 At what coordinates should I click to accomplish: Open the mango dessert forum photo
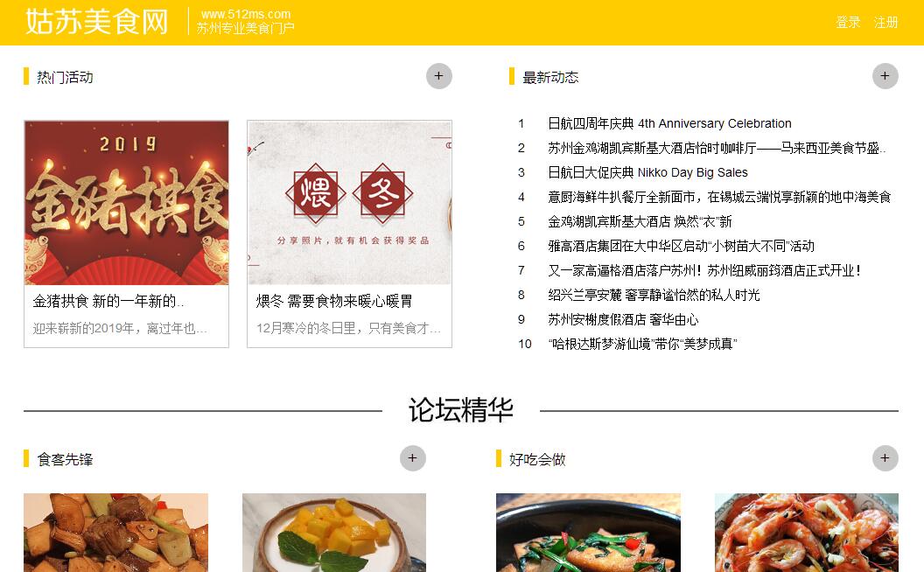(x=334, y=533)
